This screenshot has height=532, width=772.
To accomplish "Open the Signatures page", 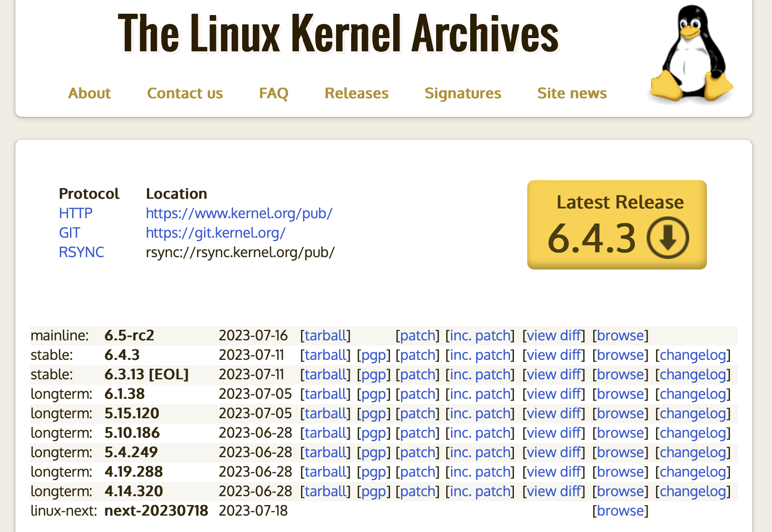I will (x=463, y=93).
